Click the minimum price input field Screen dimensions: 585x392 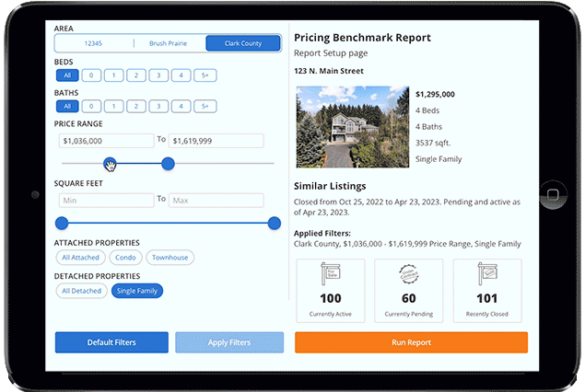click(x=104, y=141)
